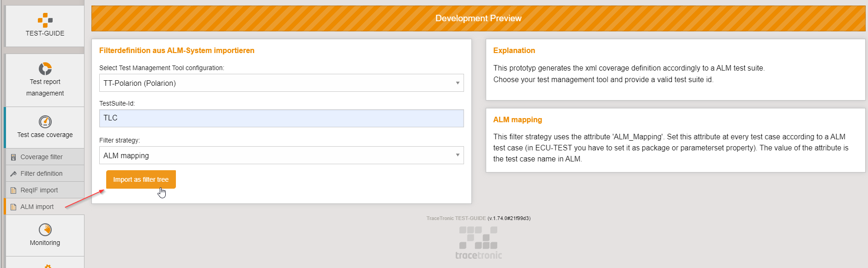The height and width of the screenshot is (268, 868).
Task: Click the arrow beside TT-Polarion (Polarion)
Action: coord(457,83)
